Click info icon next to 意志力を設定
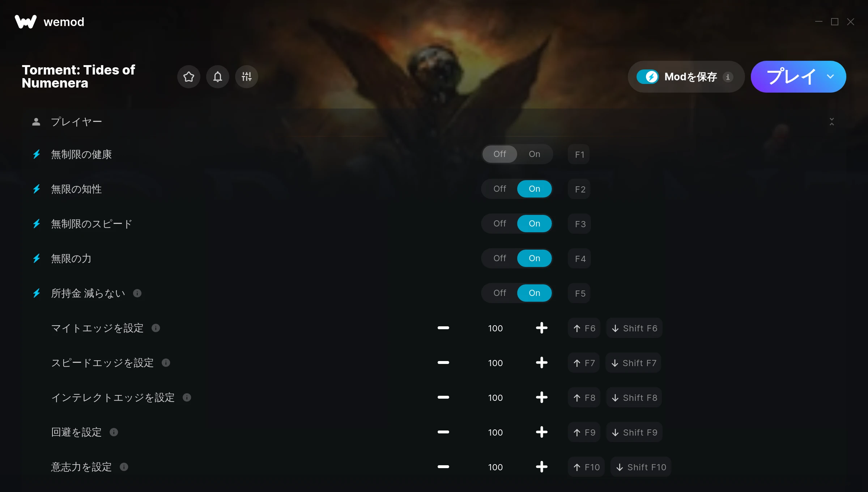Screen dimensions: 868x492 coord(124,467)
